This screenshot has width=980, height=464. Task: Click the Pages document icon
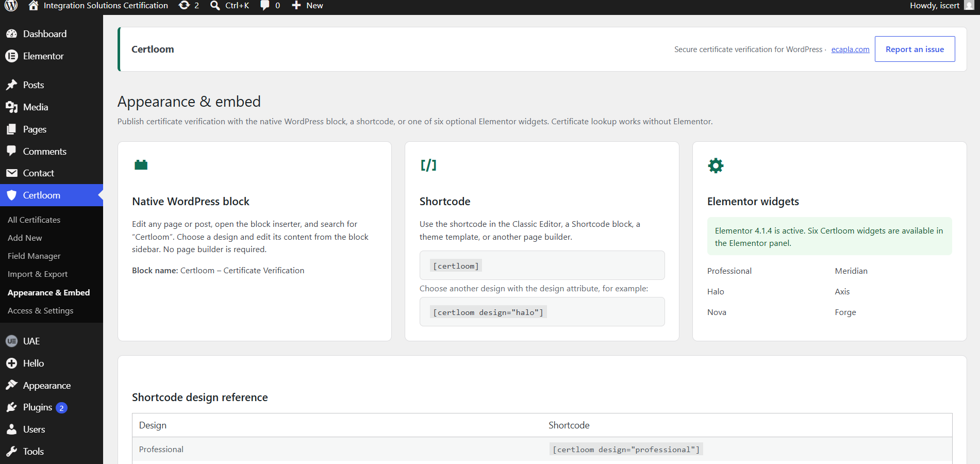click(12, 129)
